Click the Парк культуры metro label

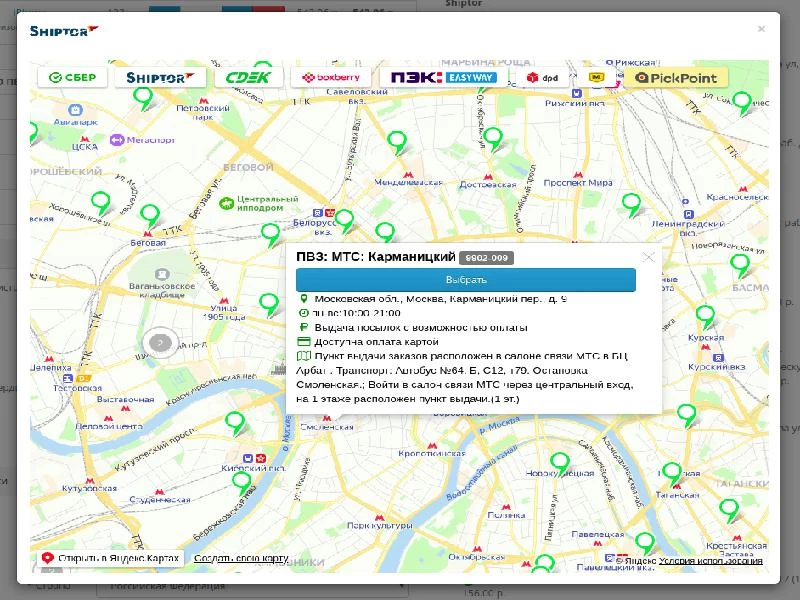click(379, 525)
